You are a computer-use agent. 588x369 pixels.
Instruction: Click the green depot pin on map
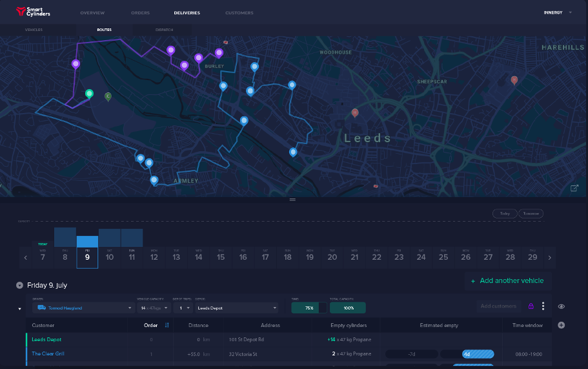coord(90,94)
